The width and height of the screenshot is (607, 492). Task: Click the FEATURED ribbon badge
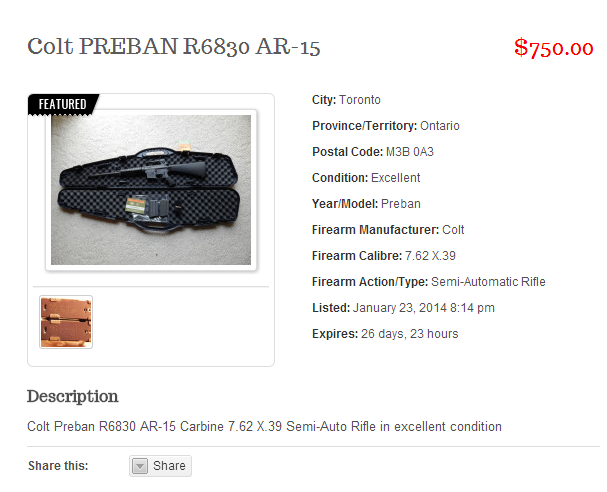pyautogui.click(x=63, y=104)
